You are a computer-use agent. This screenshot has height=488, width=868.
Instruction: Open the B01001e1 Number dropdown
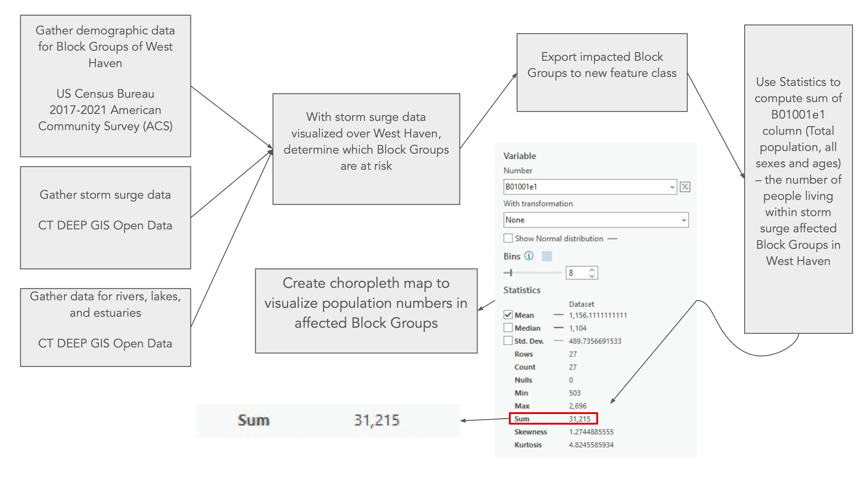click(x=672, y=187)
